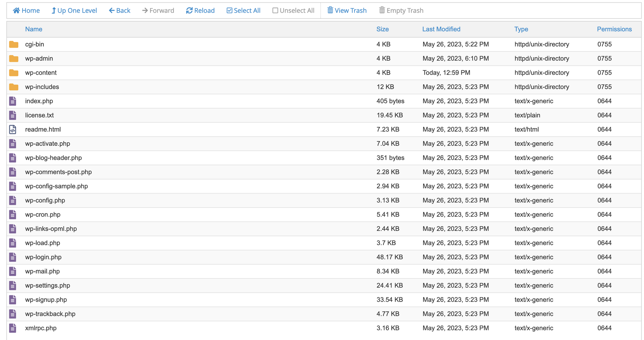The height and width of the screenshot is (340, 644).
Task: Click 'May 26, 2023, 6:10 PM' date
Action: [x=456, y=59]
